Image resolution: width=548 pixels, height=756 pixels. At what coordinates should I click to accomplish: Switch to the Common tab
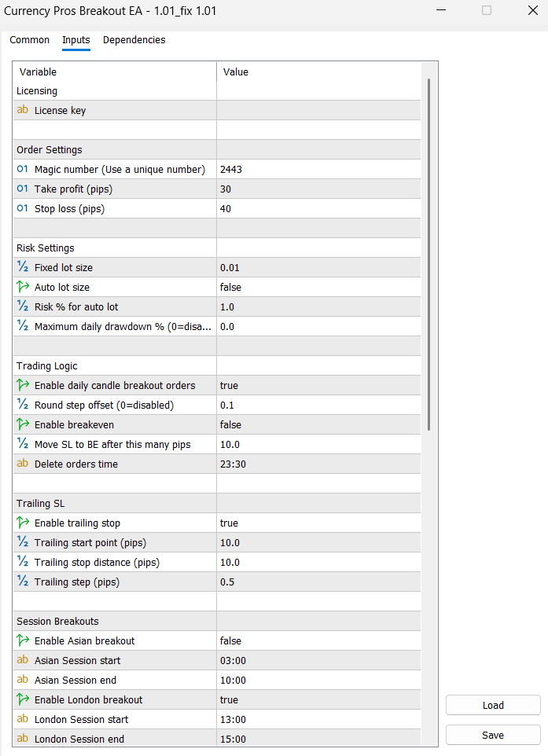[29, 40]
